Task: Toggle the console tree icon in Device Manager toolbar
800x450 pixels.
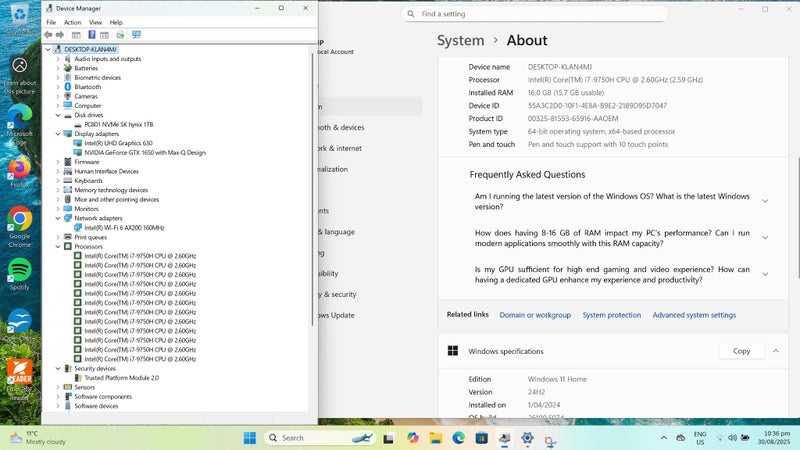Action: click(76, 35)
